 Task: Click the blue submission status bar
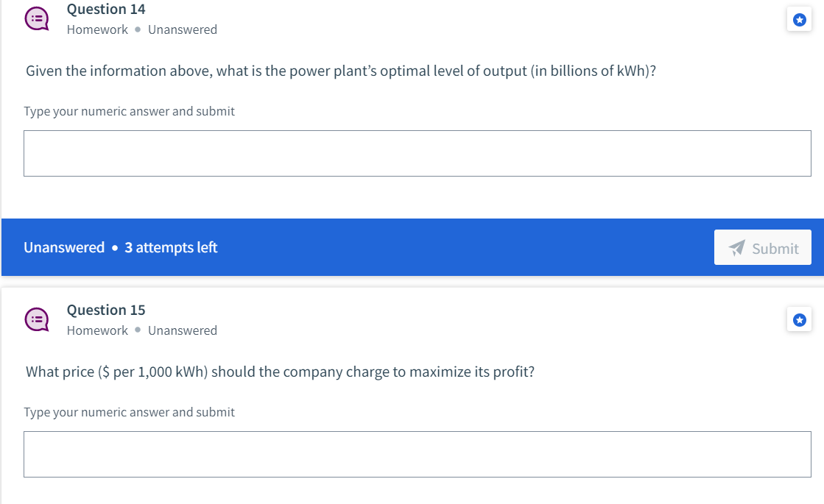pos(412,247)
